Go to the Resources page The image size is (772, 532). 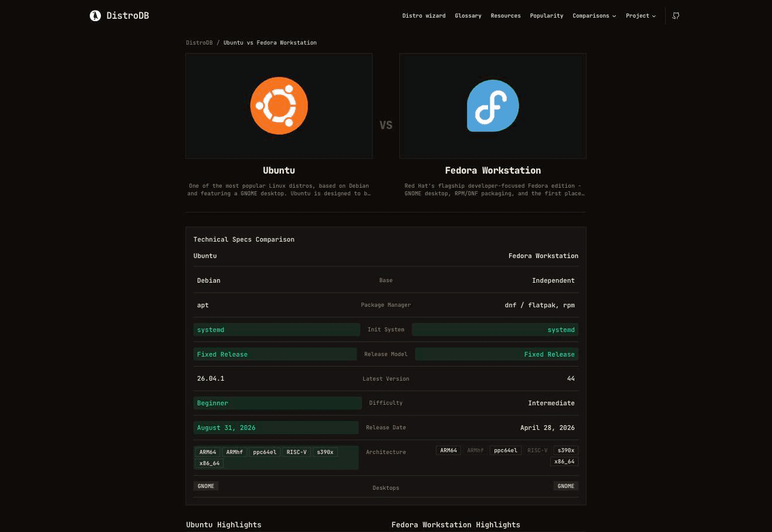(x=506, y=16)
